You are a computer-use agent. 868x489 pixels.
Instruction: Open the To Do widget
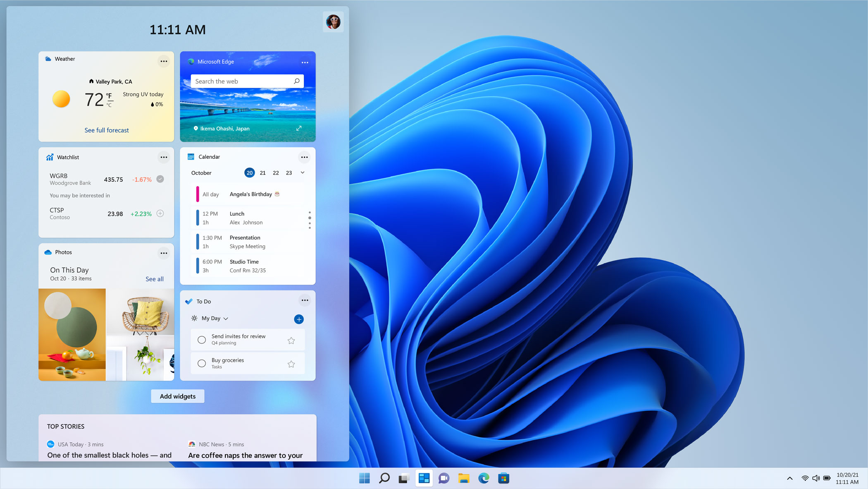click(205, 301)
